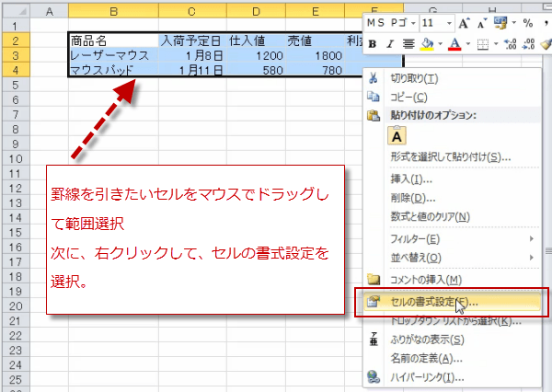Apply red font color
552x392 pixels.
click(x=454, y=44)
